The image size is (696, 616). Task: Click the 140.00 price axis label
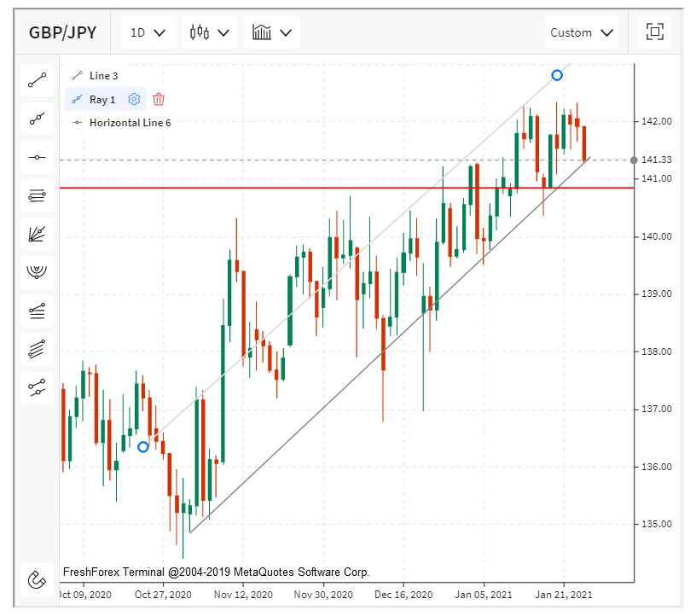coord(657,236)
